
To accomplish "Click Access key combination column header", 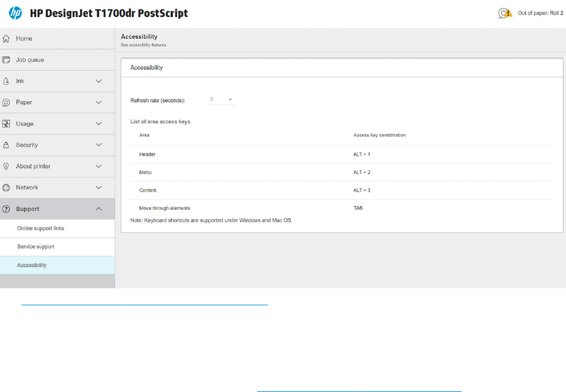I will click(x=379, y=135).
